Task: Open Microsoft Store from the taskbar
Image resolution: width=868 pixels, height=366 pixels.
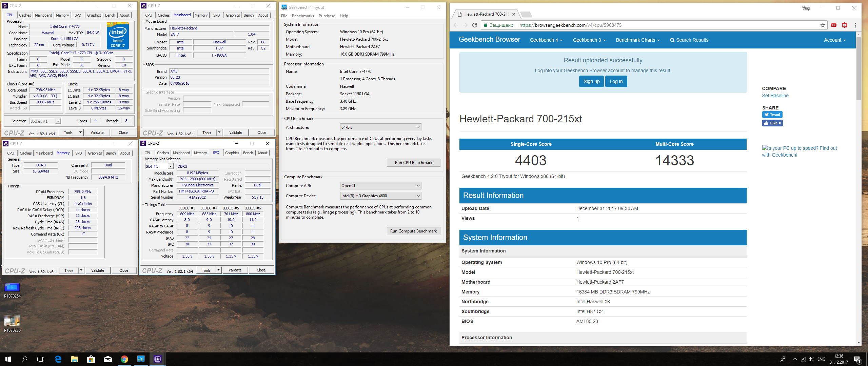Action: click(x=91, y=359)
